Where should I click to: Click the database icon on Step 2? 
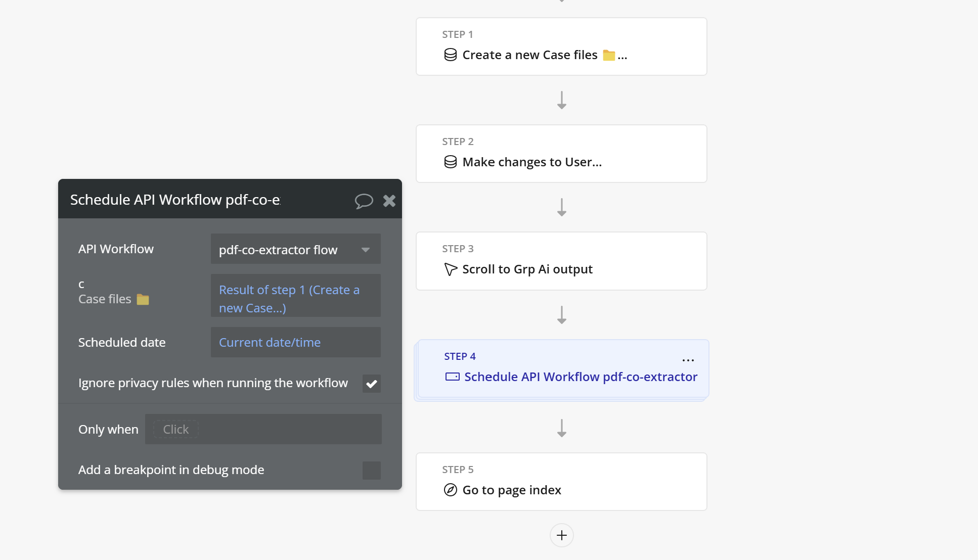click(450, 162)
